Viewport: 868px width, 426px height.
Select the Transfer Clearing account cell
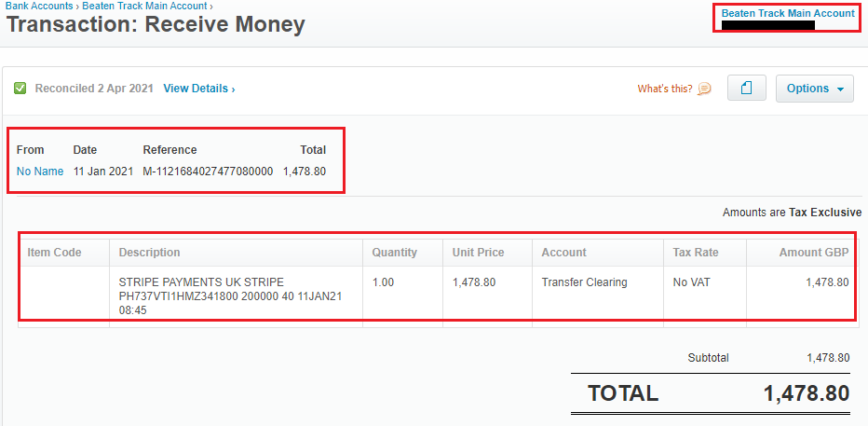point(598,294)
